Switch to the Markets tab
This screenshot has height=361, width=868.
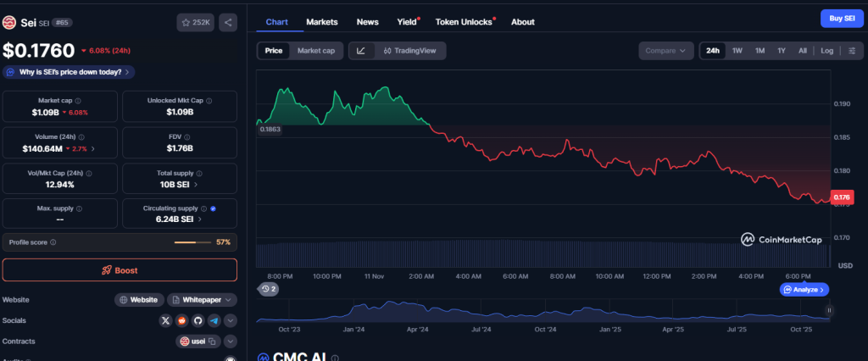click(x=321, y=21)
